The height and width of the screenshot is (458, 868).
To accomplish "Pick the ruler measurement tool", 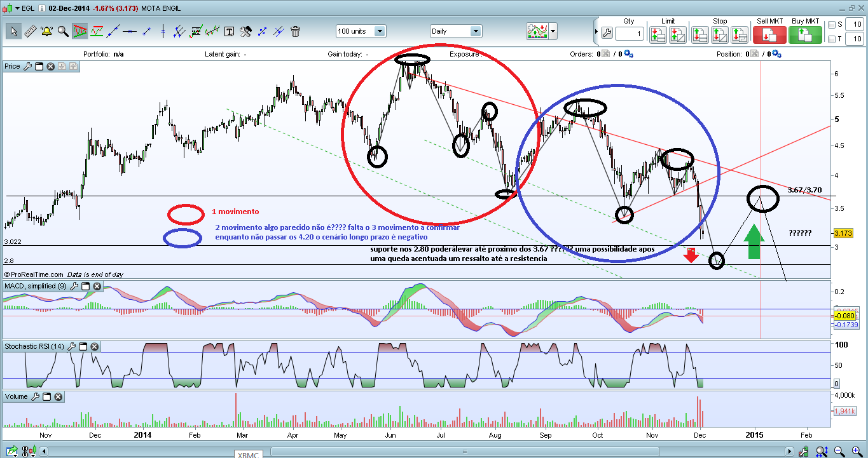I will pyautogui.click(x=31, y=31).
